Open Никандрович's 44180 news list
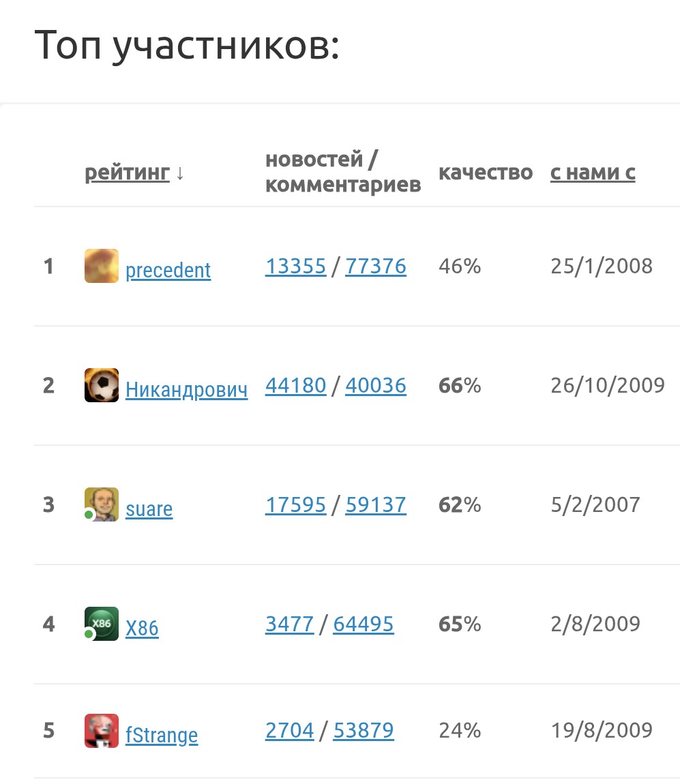Screen dimensions: 680x784 click(295, 386)
